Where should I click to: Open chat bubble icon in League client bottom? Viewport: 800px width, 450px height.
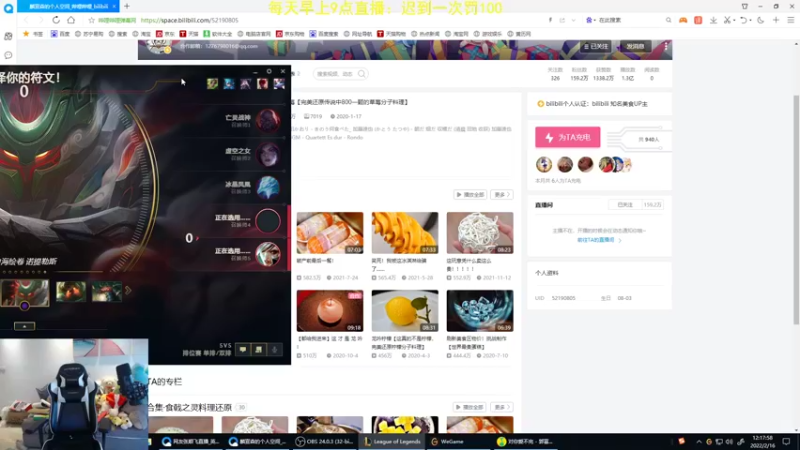click(243, 349)
